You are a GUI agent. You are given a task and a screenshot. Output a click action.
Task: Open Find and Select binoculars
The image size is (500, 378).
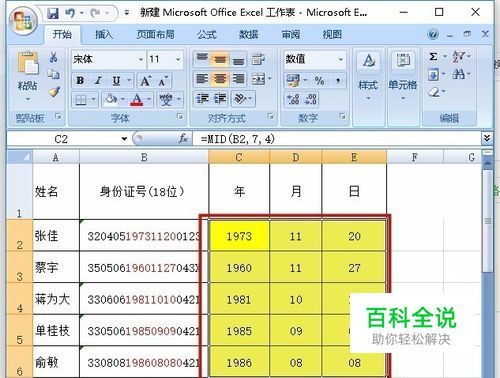pos(459,74)
